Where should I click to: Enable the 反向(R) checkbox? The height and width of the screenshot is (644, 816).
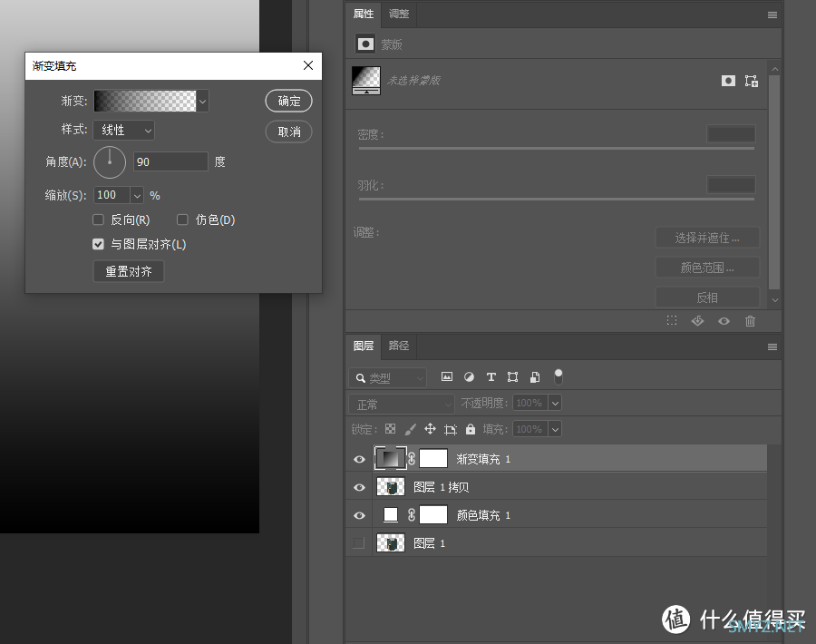click(98, 220)
